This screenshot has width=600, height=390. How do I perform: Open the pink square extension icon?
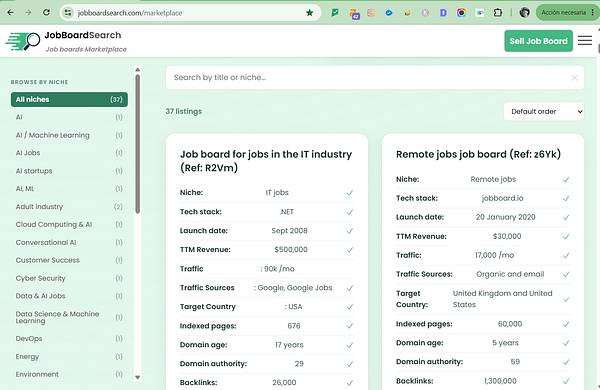tap(371, 13)
